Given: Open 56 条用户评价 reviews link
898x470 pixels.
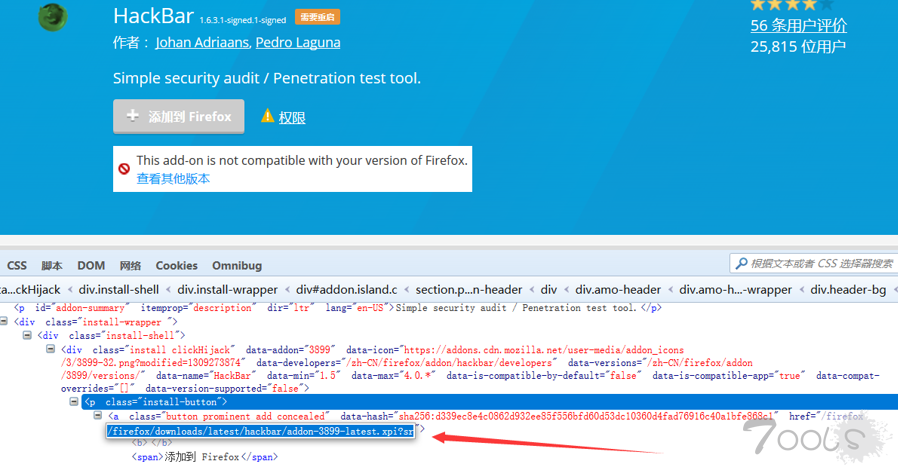Looking at the screenshot, I should 798,25.
